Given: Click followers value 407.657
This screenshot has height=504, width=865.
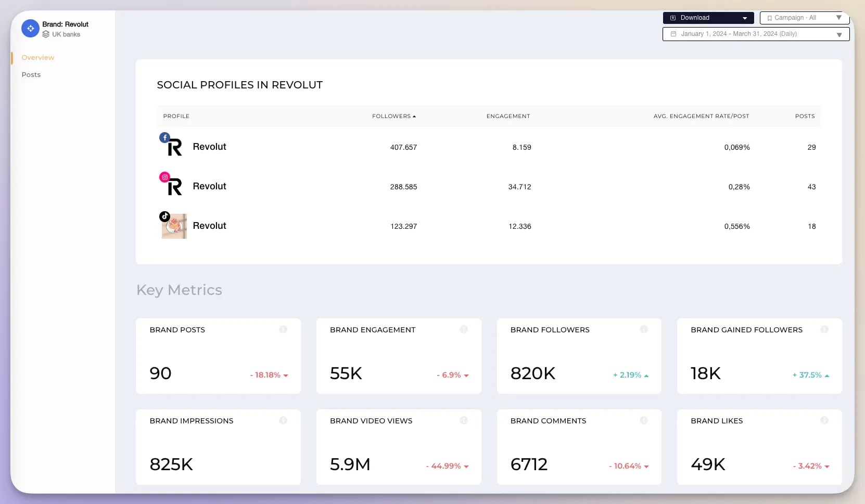Looking at the screenshot, I should [404, 147].
